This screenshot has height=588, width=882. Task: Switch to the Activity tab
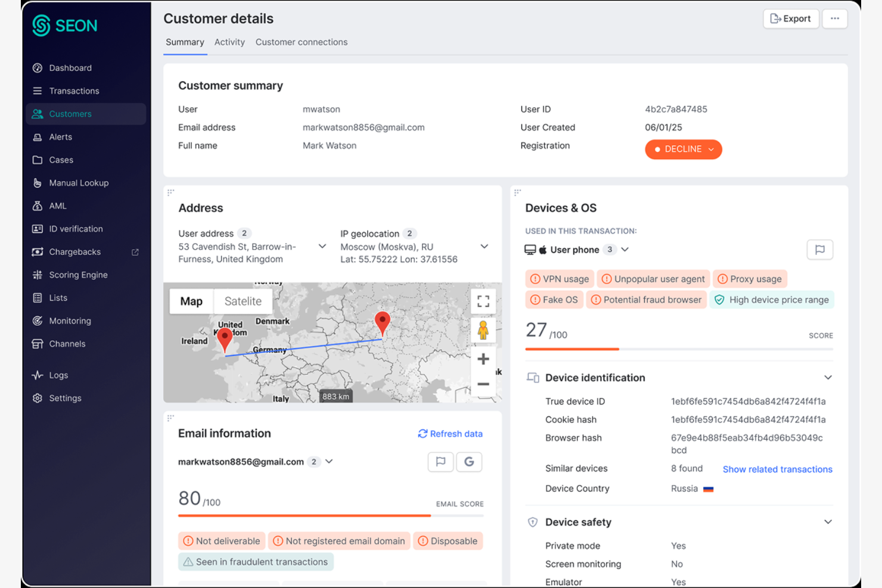(229, 42)
